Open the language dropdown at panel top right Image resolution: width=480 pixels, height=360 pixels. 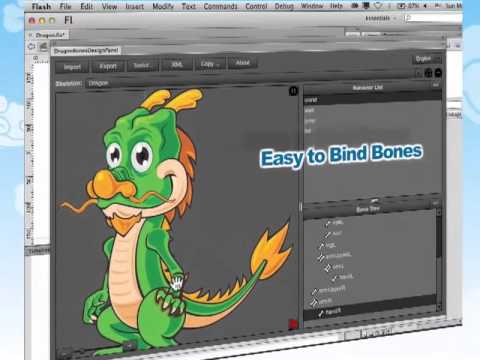tap(427, 59)
